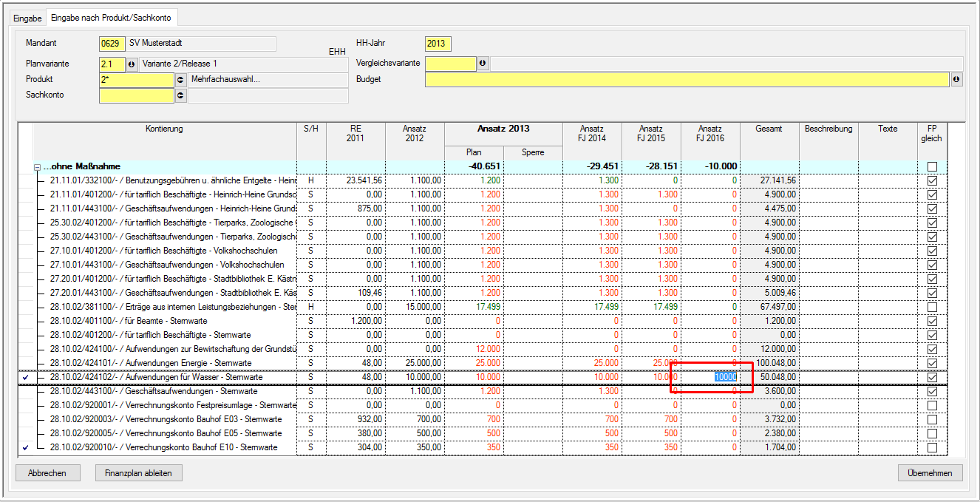Toggle FP gleich checkbox in 'ohne Maßnahme' header row
This screenshot has height=502, width=980.
point(932,166)
